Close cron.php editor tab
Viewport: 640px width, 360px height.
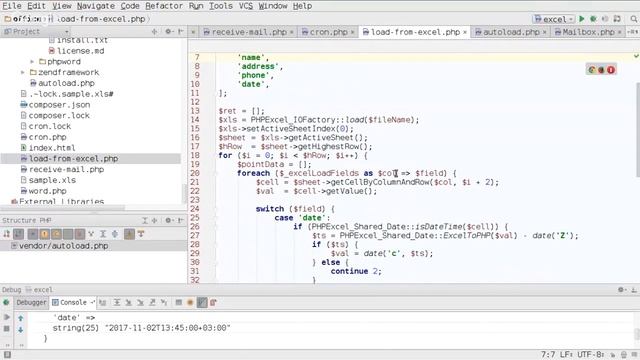click(x=352, y=32)
